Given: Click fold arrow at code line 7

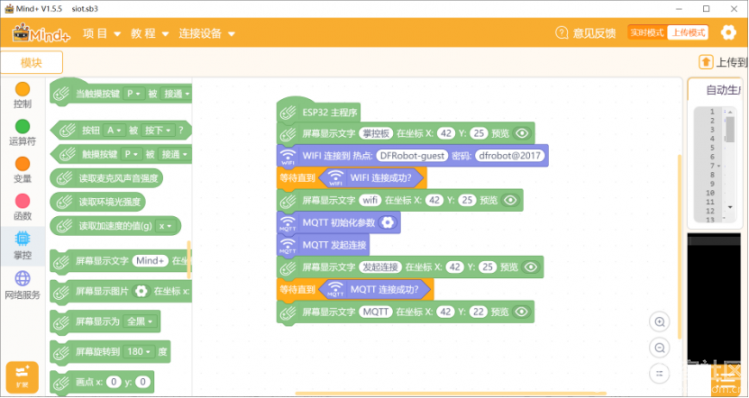Looking at the screenshot, I should [x=719, y=166].
